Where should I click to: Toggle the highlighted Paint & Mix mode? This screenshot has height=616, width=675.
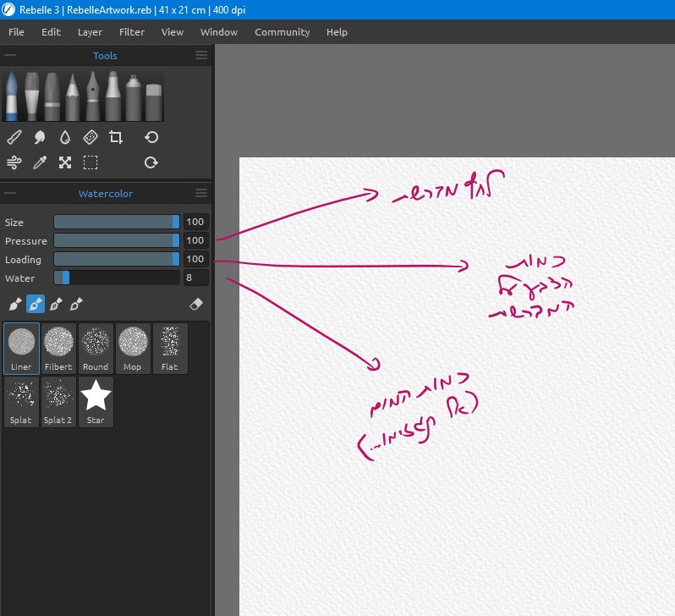click(x=36, y=304)
